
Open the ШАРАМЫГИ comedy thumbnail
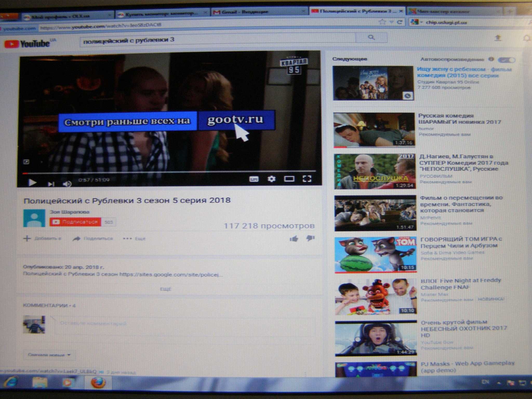pos(374,130)
